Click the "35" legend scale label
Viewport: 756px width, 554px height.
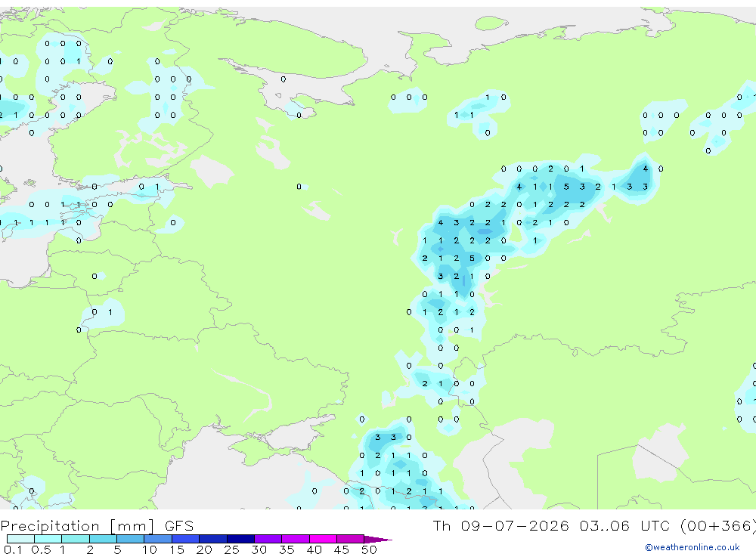point(287,549)
